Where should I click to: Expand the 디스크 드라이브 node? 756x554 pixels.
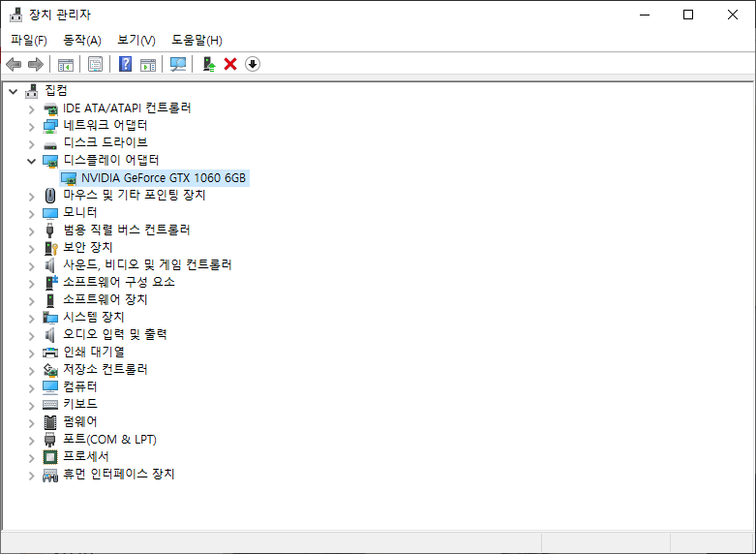(x=31, y=144)
